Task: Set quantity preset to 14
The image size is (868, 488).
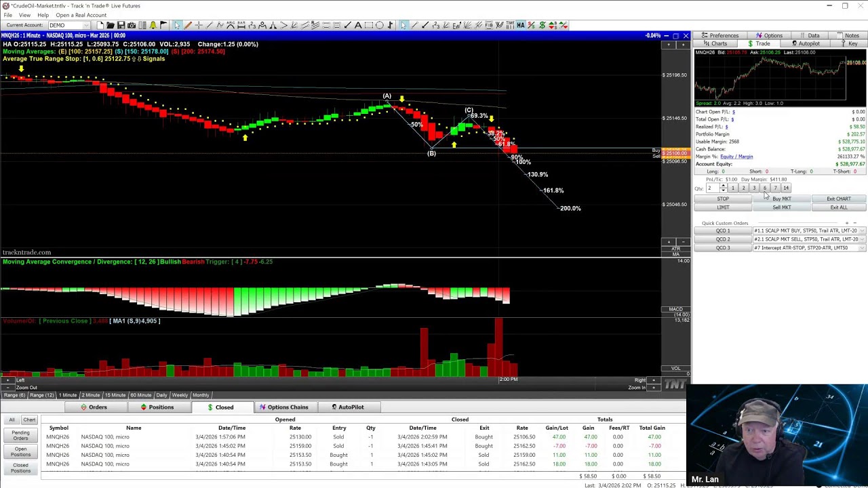Action: point(786,188)
